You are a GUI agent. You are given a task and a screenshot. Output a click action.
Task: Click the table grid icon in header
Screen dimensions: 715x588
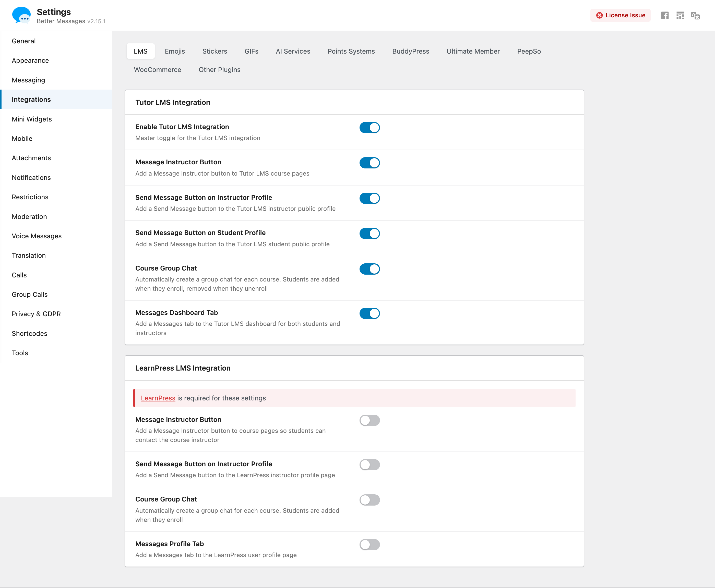680,16
